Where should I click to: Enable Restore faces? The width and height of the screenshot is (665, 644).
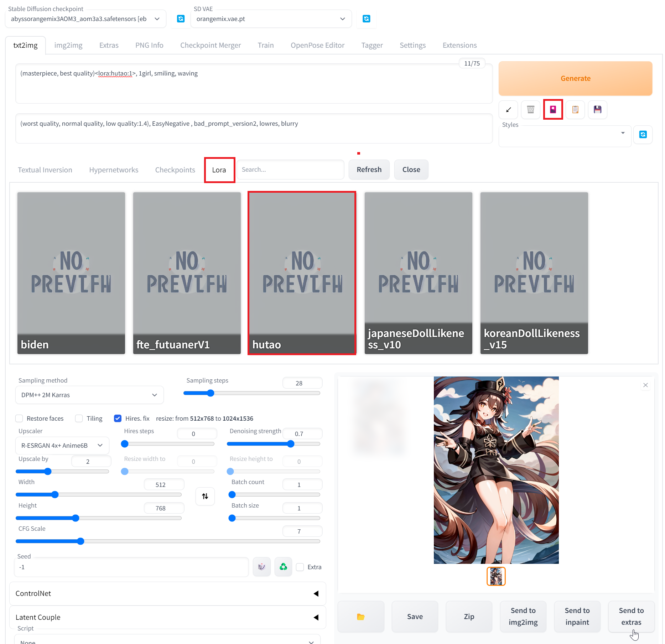19,418
